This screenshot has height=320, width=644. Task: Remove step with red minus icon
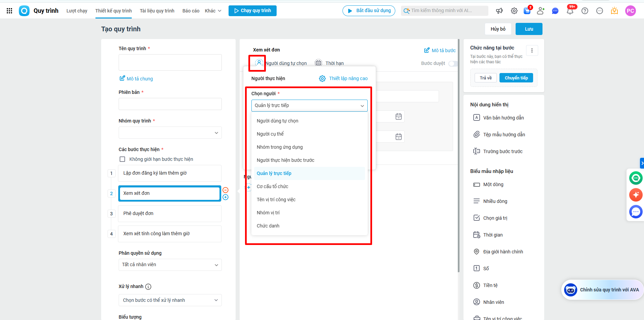tap(226, 190)
